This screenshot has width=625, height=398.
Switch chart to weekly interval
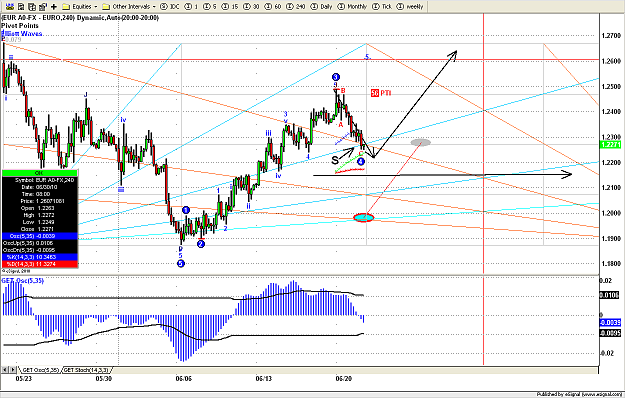pyautogui.click(x=410, y=6)
